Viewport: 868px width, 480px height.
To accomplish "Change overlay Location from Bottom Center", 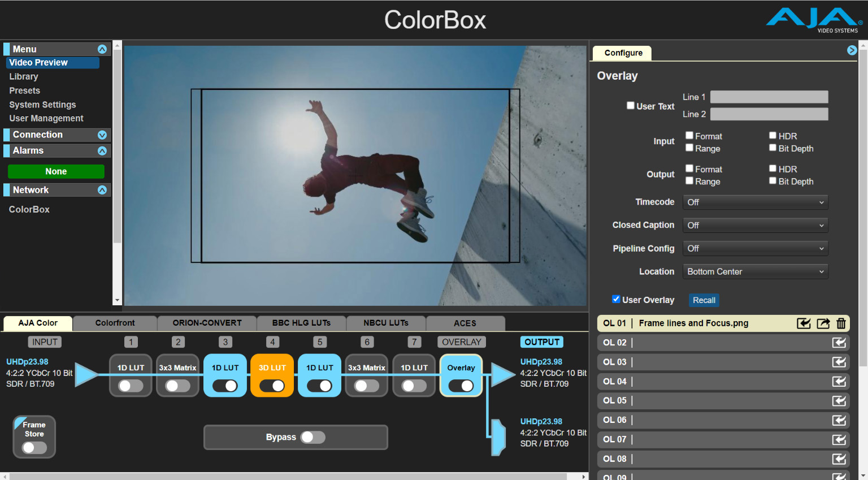I will point(755,271).
